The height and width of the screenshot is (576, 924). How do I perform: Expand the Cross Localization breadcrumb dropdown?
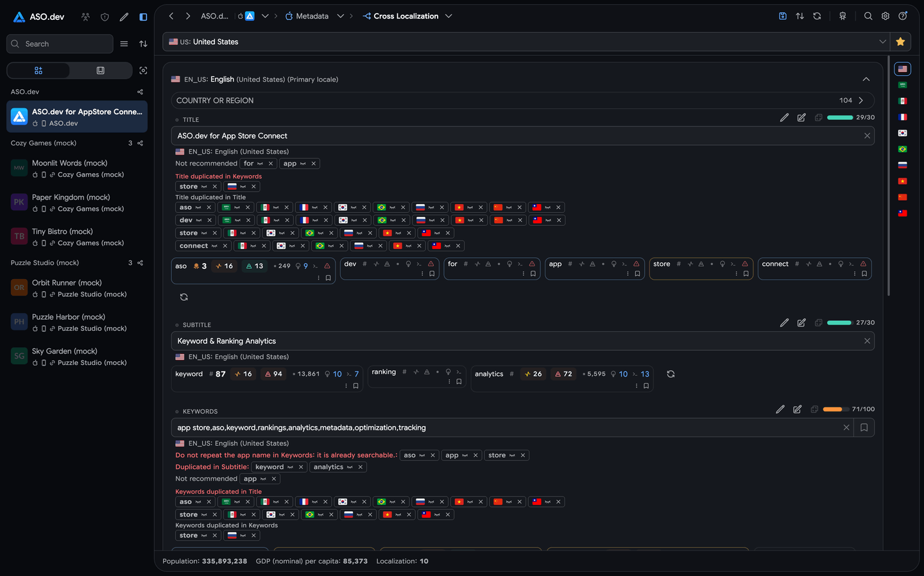point(449,16)
